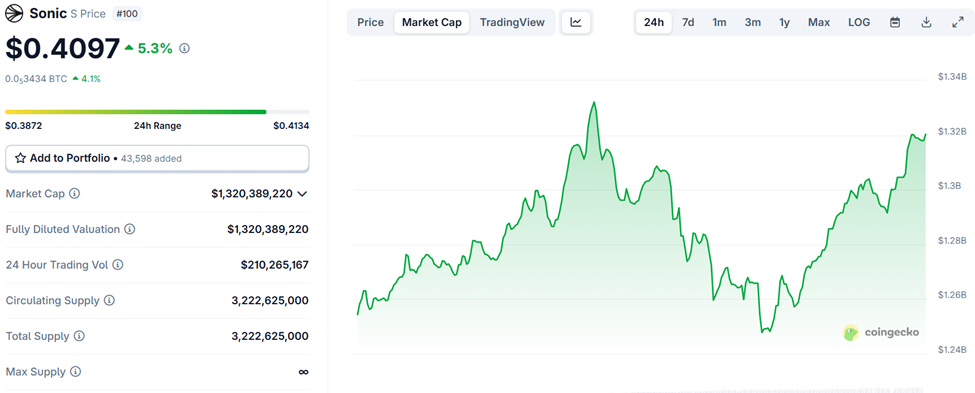The image size is (975, 393).
Task: Click Add to Portfolio button
Action: [x=157, y=159]
